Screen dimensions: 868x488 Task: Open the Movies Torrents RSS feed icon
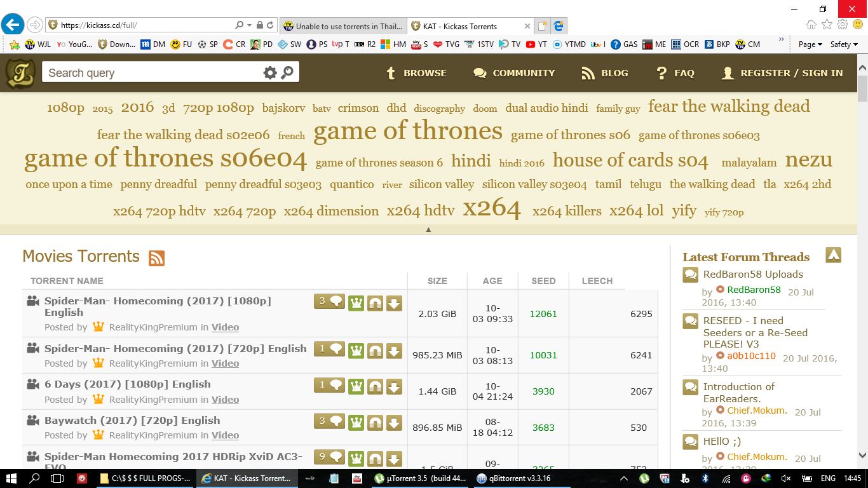[156, 258]
